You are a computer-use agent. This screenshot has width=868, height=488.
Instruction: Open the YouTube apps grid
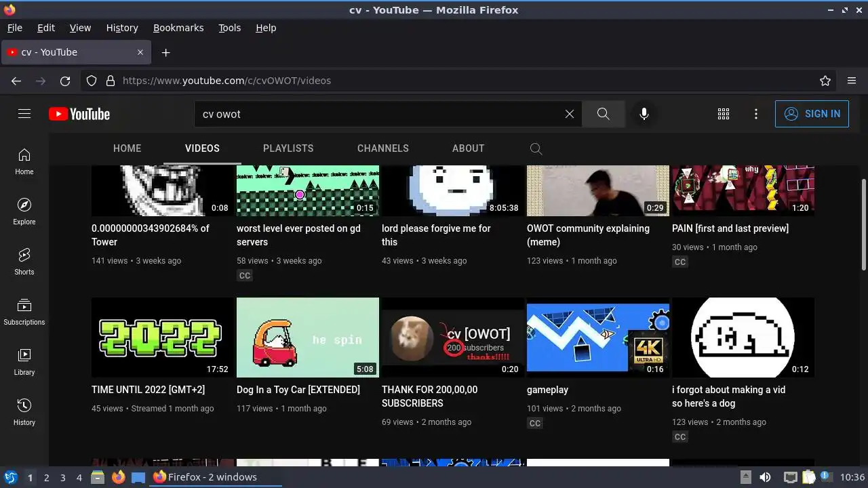pos(724,114)
